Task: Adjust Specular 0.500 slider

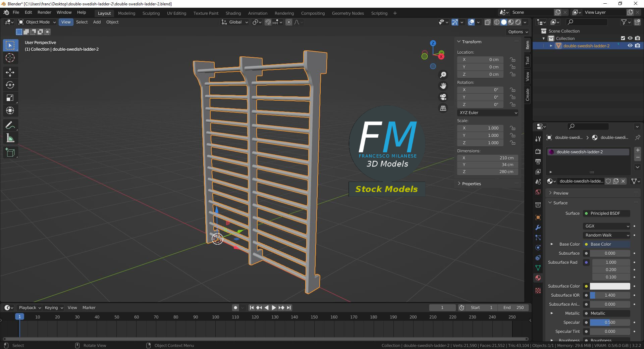Action: pos(610,322)
